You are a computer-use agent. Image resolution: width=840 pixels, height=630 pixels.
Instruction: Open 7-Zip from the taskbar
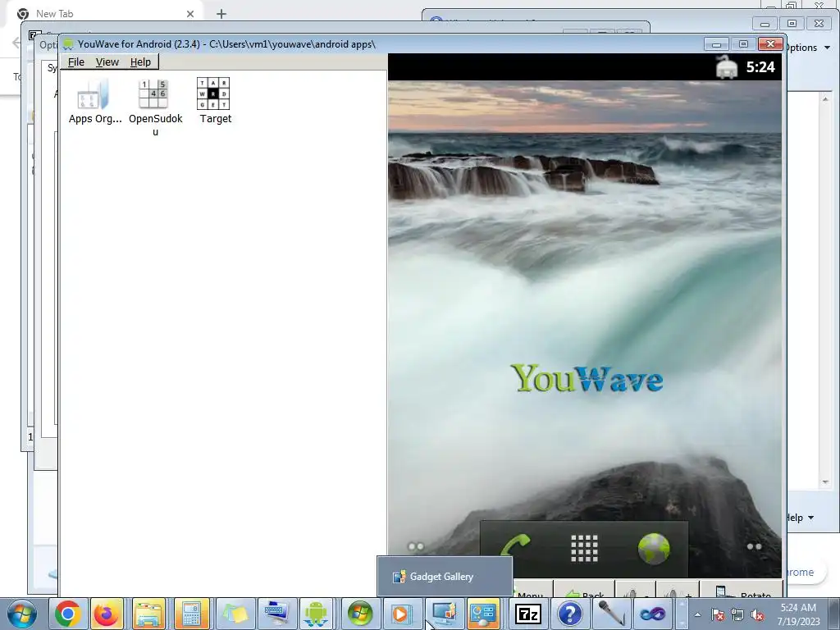click(527, 614)
